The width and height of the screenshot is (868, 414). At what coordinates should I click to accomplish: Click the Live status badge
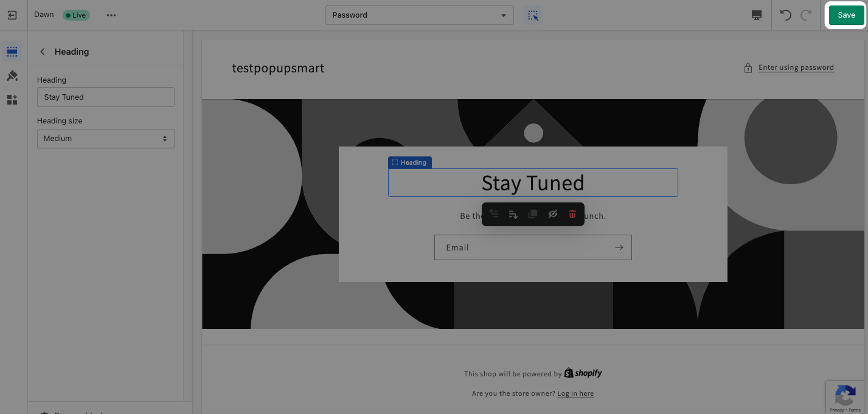(76, 15)
